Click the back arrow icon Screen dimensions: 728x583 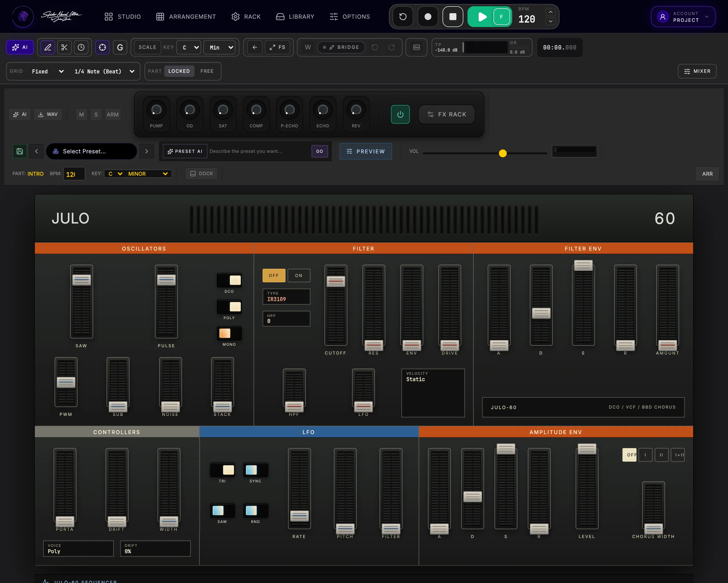(255, 47)
